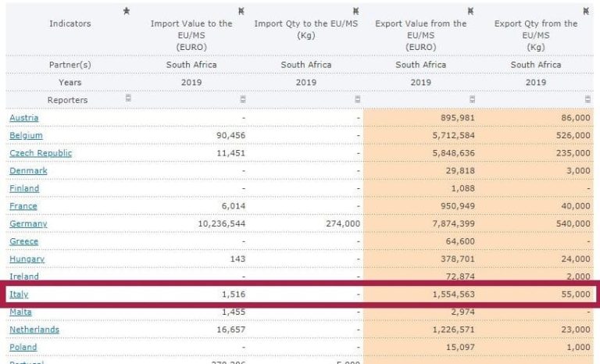Click the icon above Import Qty column

click(356, 11)
